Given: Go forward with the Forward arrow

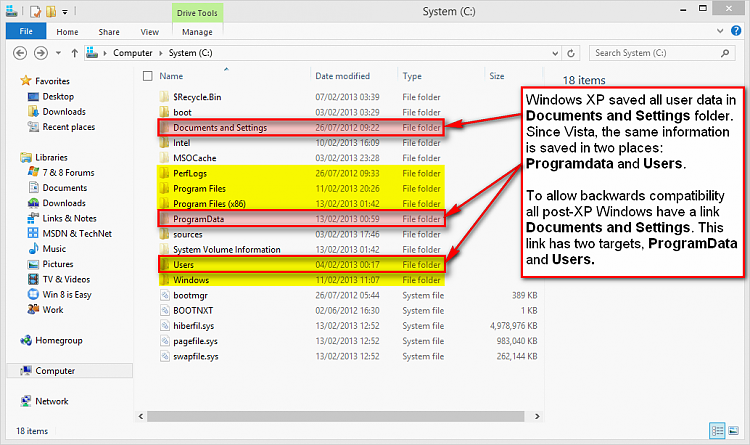Looking at the screenshot, I should click(x=41, y=53).
